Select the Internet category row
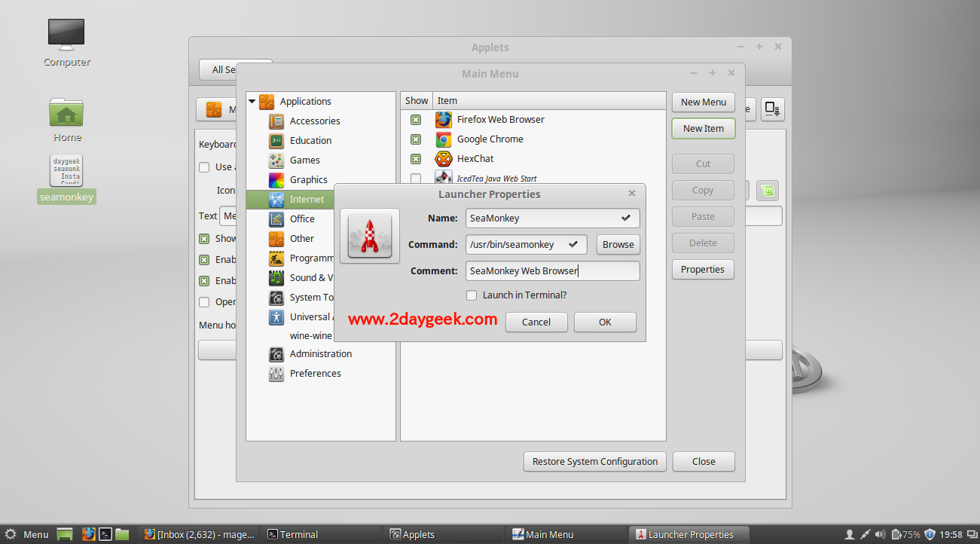 290,199
